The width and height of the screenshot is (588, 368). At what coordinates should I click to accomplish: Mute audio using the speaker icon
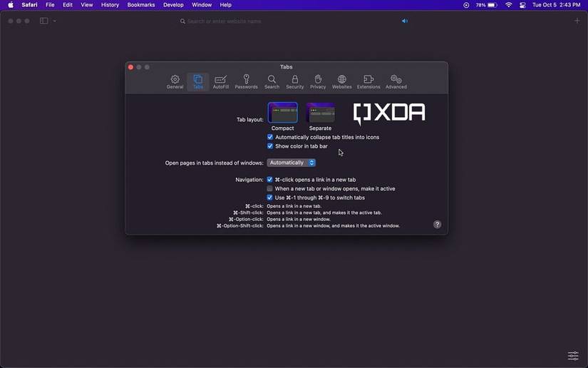[x=405, y=21]
